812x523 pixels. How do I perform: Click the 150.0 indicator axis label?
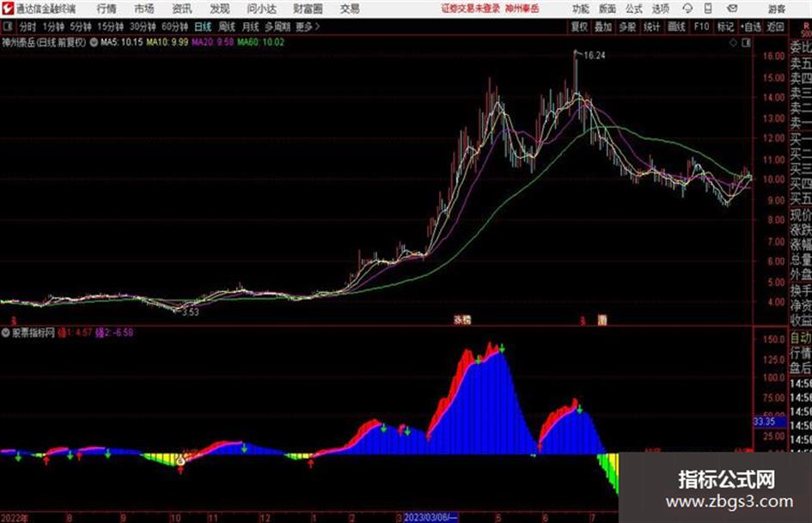[773, 339]
